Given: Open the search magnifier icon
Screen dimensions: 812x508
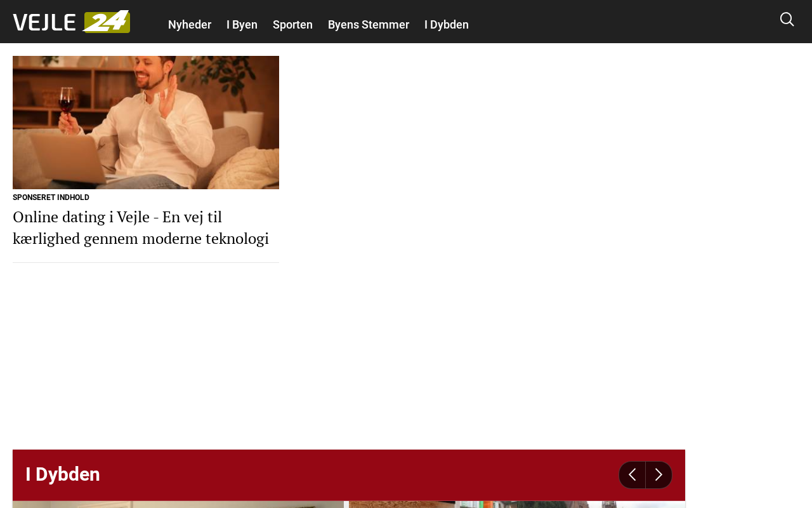Looking at the screenshot, I should [x=787, y=20].
